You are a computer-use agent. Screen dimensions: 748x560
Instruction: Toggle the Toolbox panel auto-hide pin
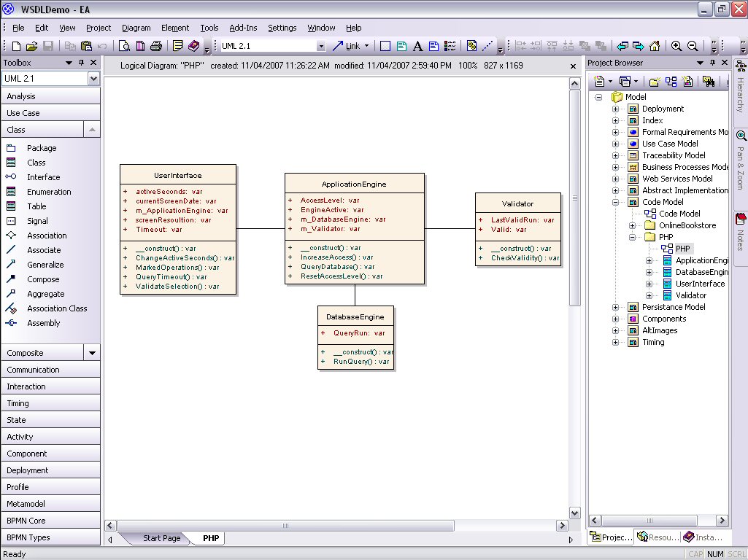81,63
